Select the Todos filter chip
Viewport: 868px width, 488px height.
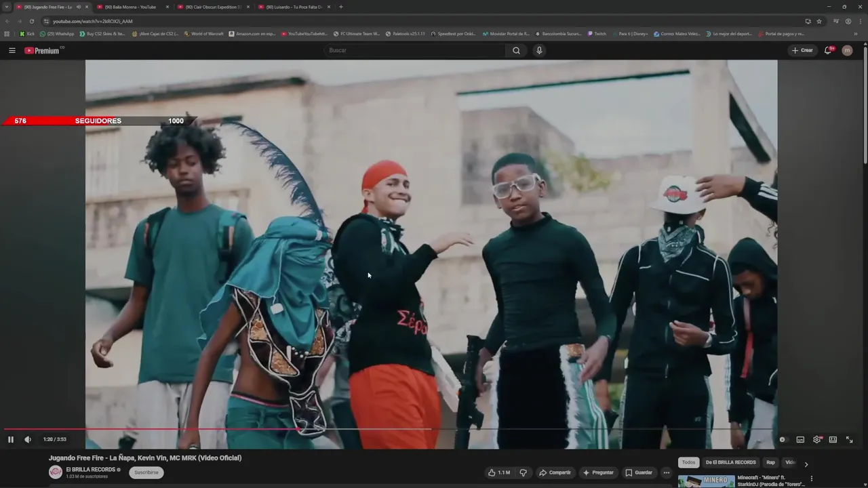pyautogui.click(x=688, y=462)
